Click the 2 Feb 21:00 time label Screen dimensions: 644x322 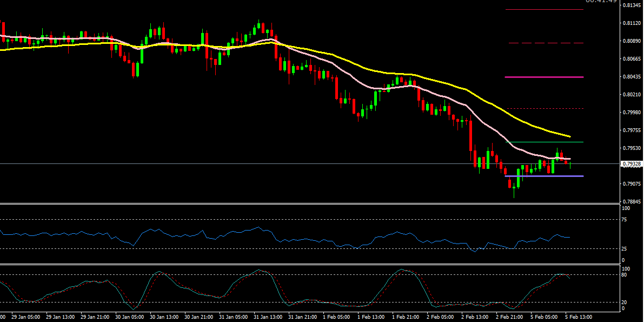[x=509, y=318]
